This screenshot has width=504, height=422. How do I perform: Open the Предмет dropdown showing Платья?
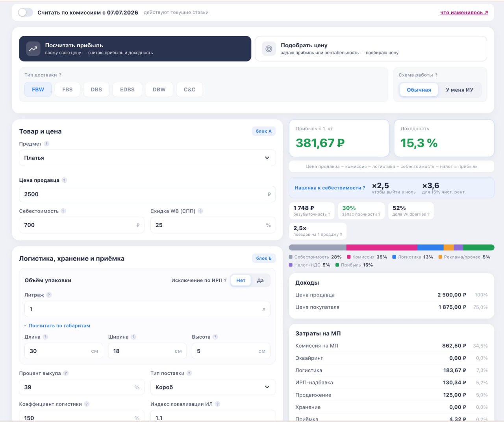[147, 158]
